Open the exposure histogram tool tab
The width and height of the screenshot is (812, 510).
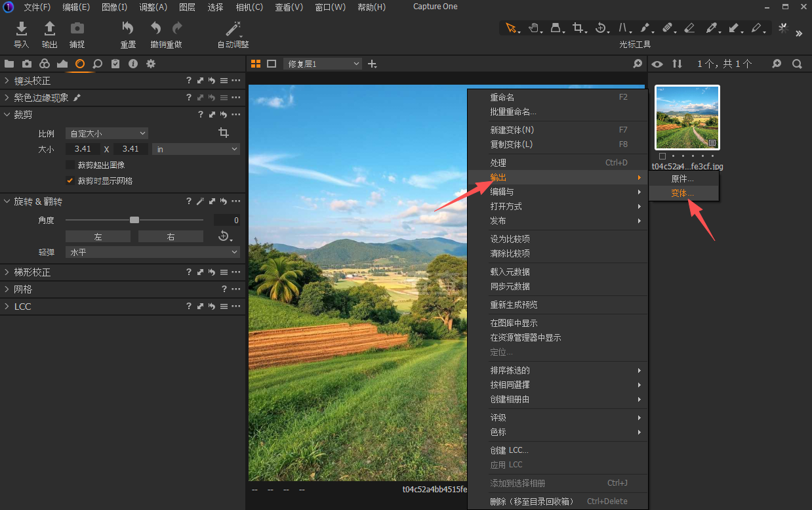62,64
